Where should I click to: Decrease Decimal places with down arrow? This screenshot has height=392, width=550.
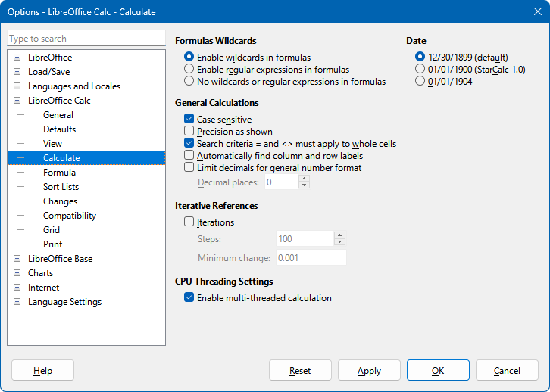(x=304, y=185)
